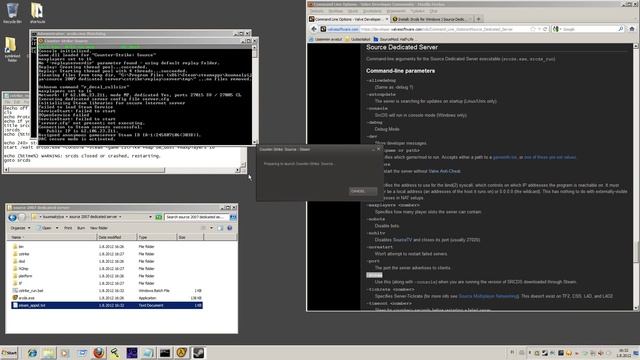Click the search magnifier in Firefox search box
The height and width of the screenshot is (360, 640).
click(621, 29)
